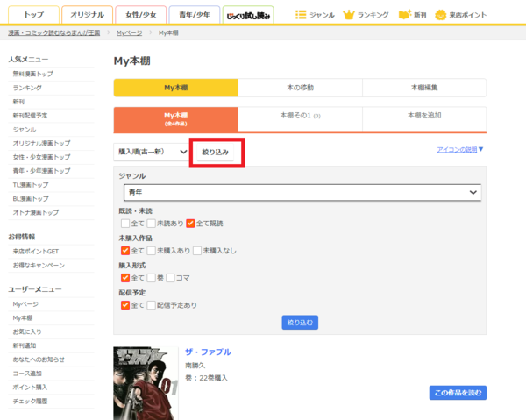Image resolution: width=526 pixels, height=420 pixels.
Task: Uncheck 全て既読 checkbox
Action: coord(190,224)
